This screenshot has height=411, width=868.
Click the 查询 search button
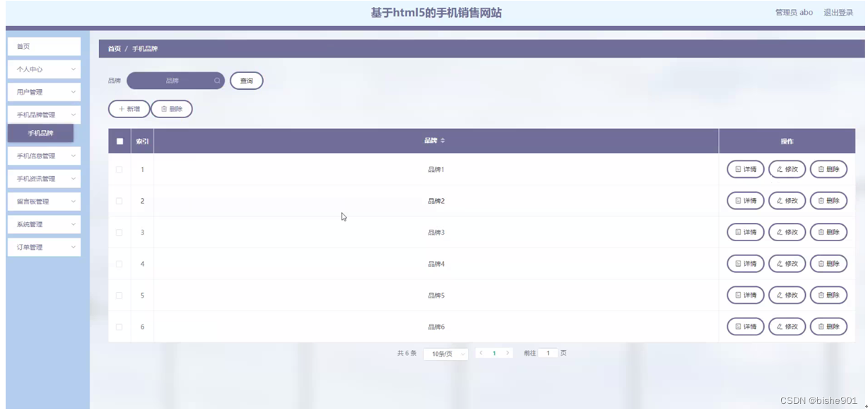[x=247, y=81]
